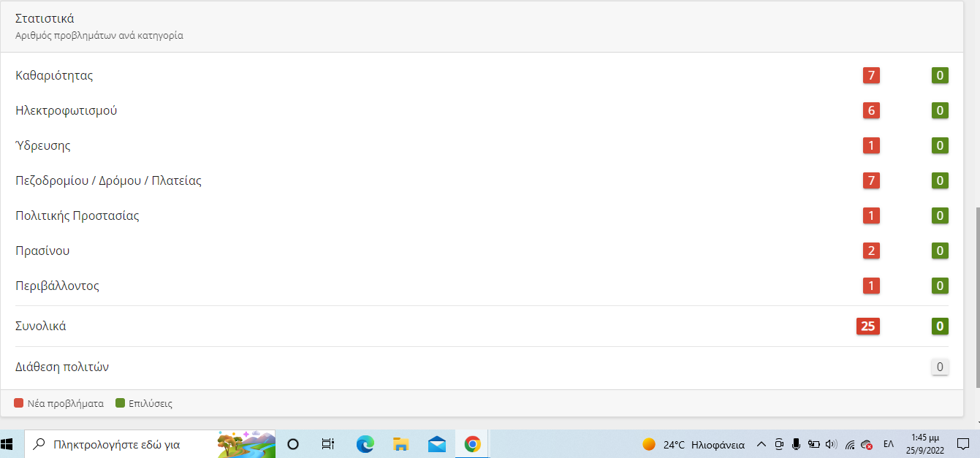Image resolution: width=980 pixels, height=458 pixels.
Task: Click the red badge 7 for Καθαριότητας
Action: 870,75
